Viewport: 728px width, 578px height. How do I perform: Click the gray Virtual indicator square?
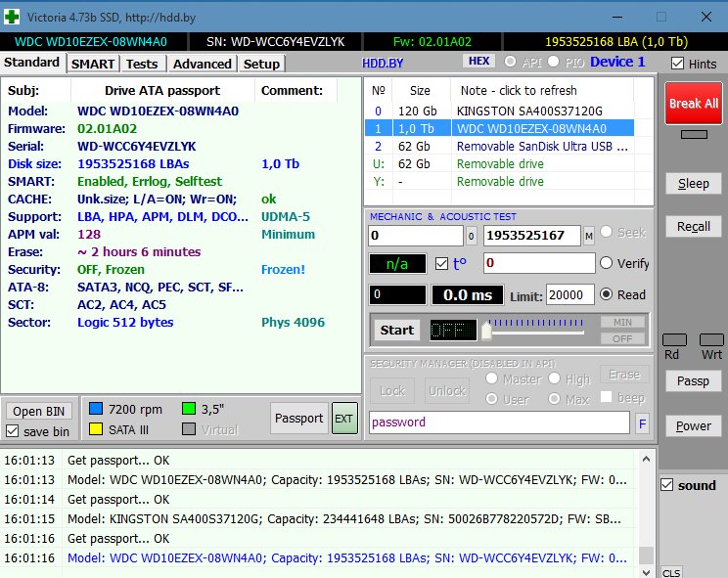[x=189, y=429]
